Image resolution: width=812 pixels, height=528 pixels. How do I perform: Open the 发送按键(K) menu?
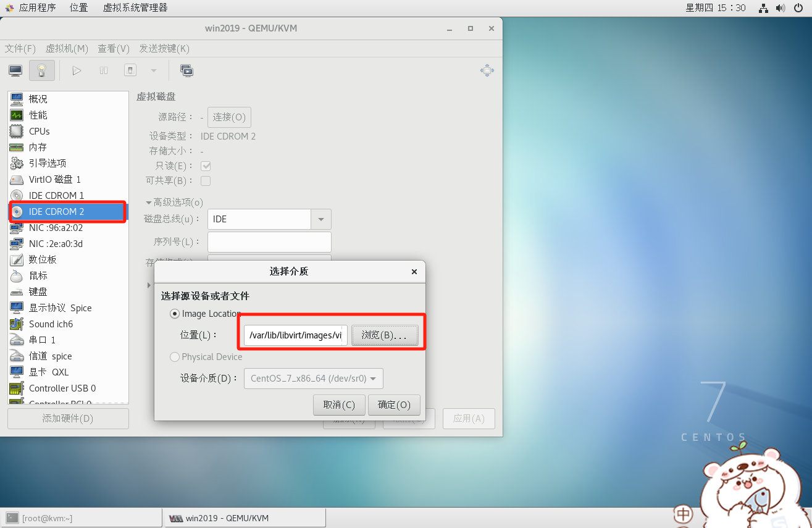tap(164, 48)
